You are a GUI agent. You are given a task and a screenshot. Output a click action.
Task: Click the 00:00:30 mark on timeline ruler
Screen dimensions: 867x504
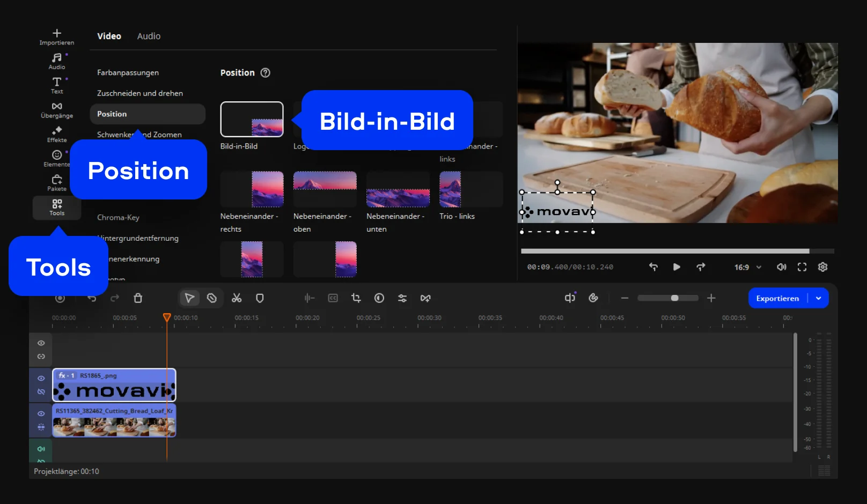[x=429, y=318]
